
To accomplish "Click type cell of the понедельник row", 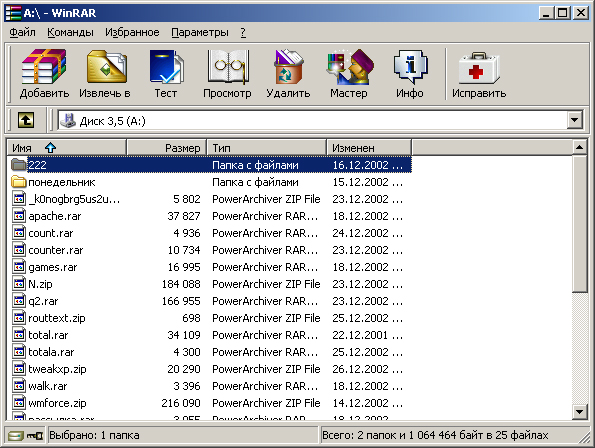I will tap(255, 182).
